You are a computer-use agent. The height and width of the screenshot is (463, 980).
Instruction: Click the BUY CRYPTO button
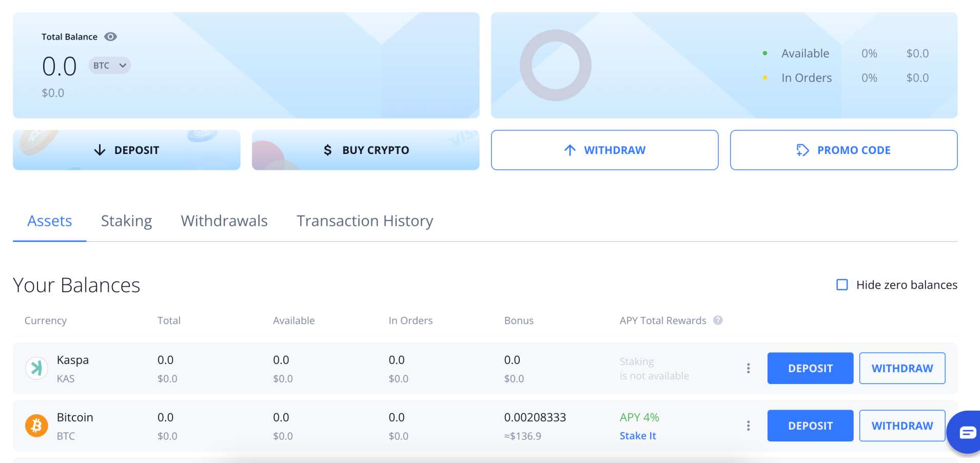pyautogui.click(x=366, y=150)
